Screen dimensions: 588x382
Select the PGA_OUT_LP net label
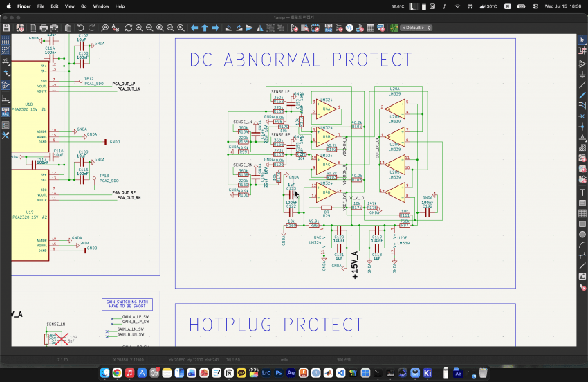click(x=124, y=84)
